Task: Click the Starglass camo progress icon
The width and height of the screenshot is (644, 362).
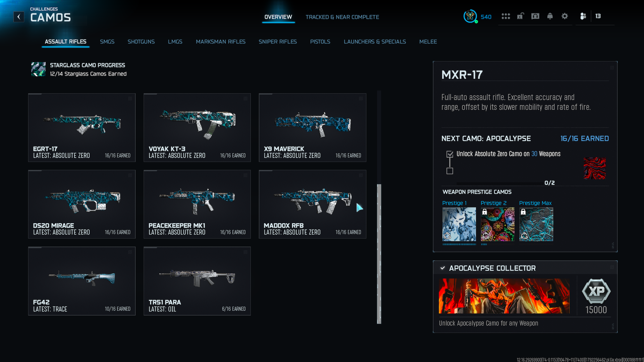Action: (38, 69)
